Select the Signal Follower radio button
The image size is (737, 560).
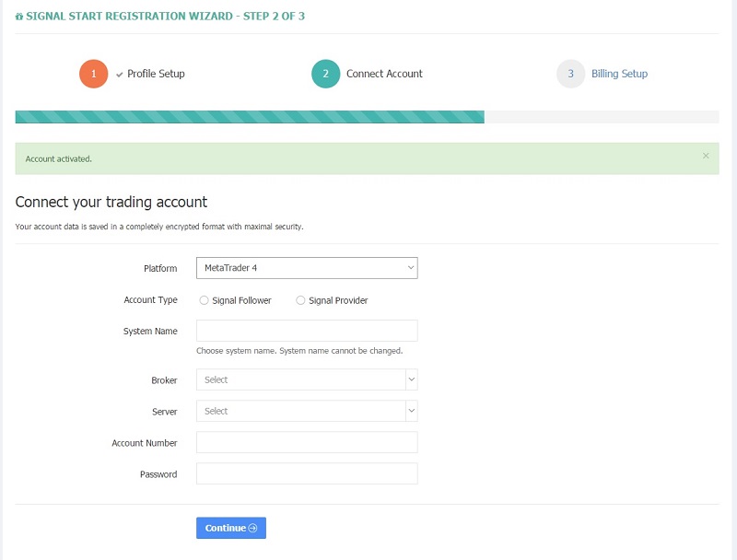tap(204, 300)
